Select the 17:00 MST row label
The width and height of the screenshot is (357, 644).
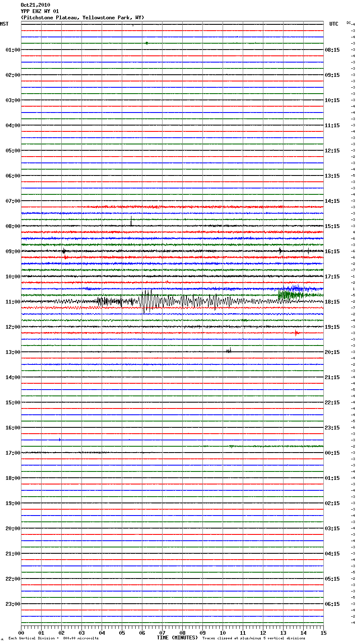(x=13, y=453)
